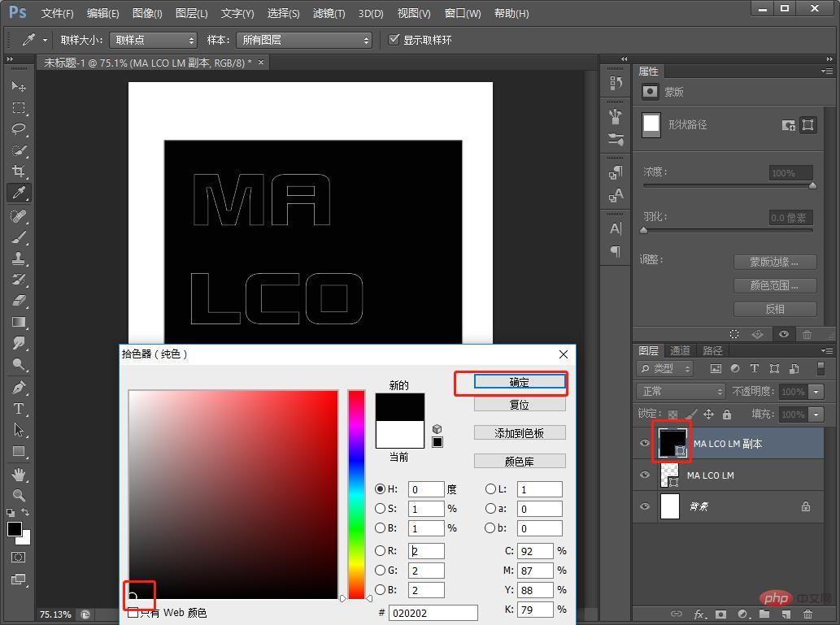Image resolution: width=840 pixels, height=625 pixels.
Task: Click the 反相 button
Action: coord(775,309)
